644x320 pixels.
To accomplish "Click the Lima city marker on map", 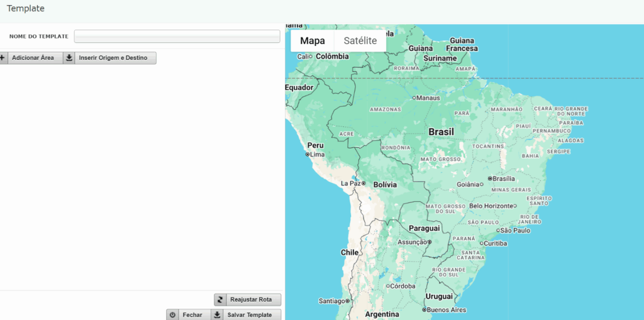I will coord(308,154).
